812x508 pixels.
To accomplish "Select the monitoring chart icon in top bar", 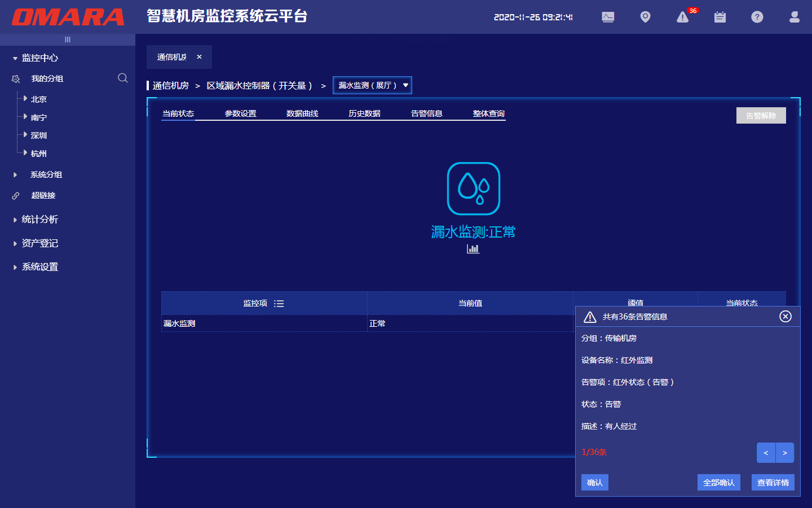I will coord(608,17).
